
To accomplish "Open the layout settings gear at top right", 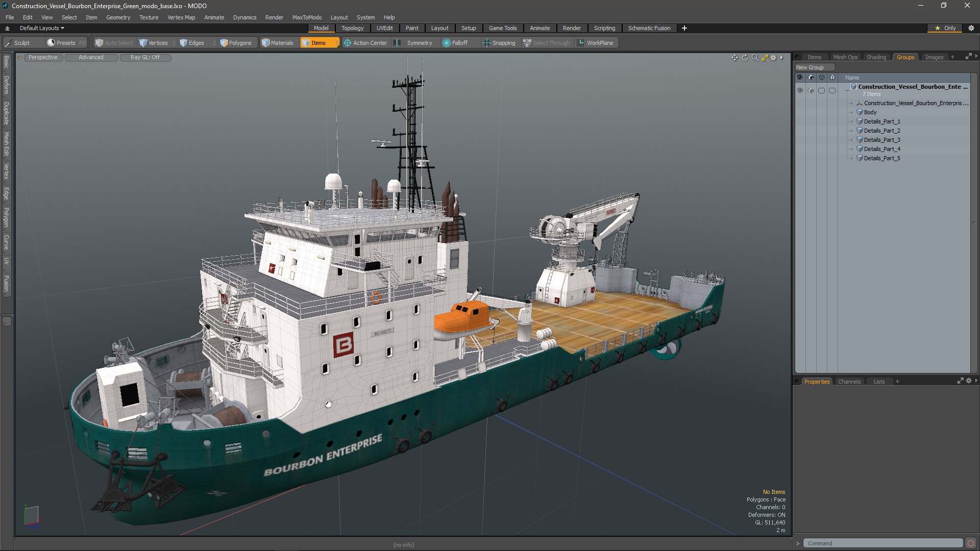I will tap(971, 28).
